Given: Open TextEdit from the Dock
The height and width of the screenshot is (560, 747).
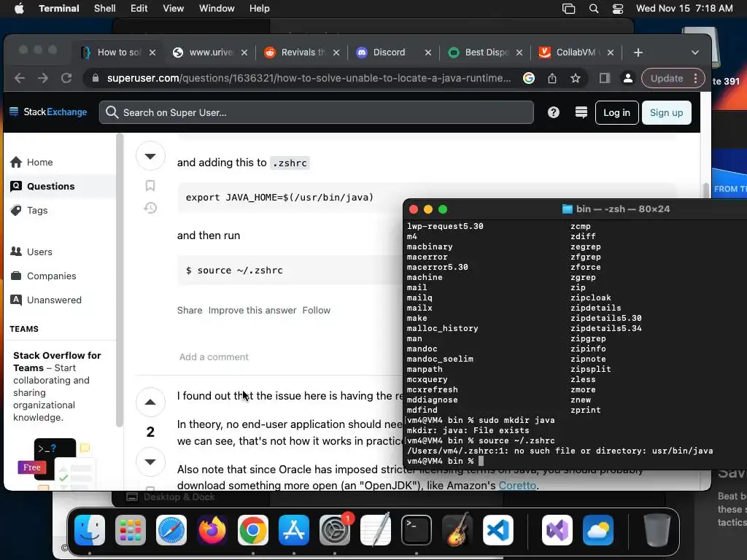Looking at the screenshot, I should tap(376, 530).
